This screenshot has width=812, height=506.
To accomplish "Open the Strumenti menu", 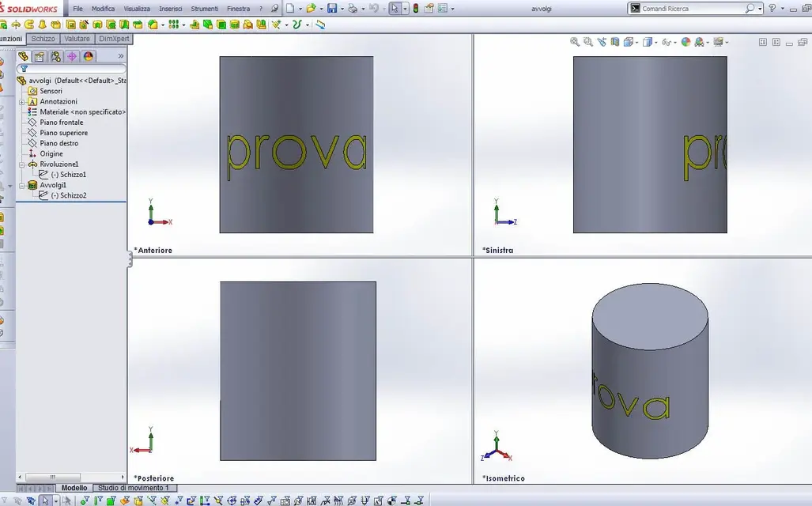I will tap(205, 9).
